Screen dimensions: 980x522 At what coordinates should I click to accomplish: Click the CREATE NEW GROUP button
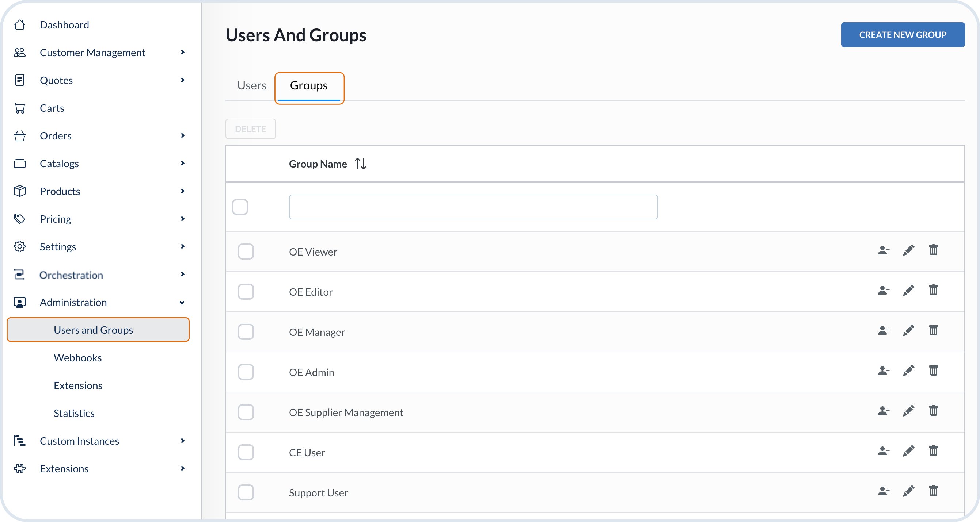click(903, 35)
